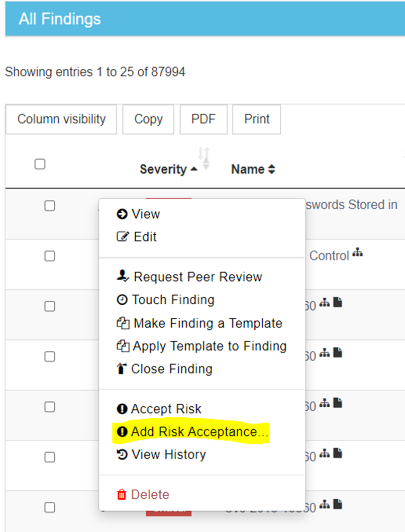Click the Make Finding a Template copy icon
Viewport: 405px width, 532px height.
click(123, 323)
